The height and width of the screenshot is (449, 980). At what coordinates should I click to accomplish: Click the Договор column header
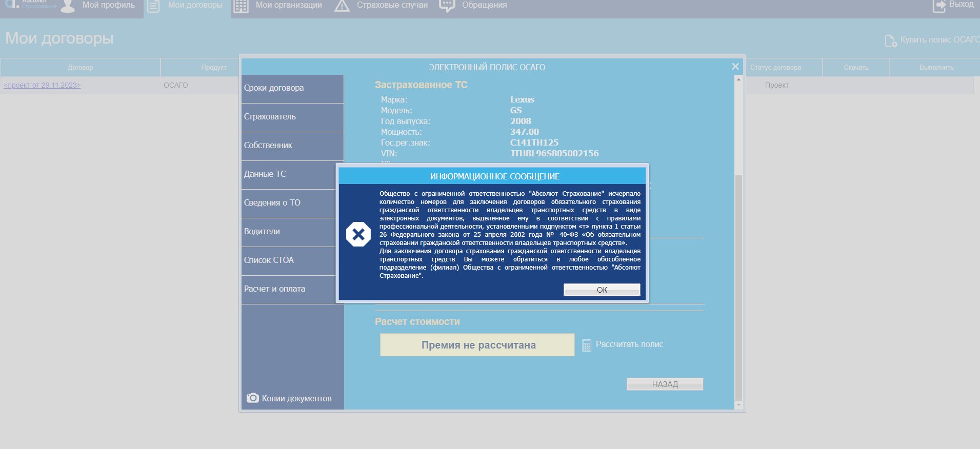tap(81, 67)
